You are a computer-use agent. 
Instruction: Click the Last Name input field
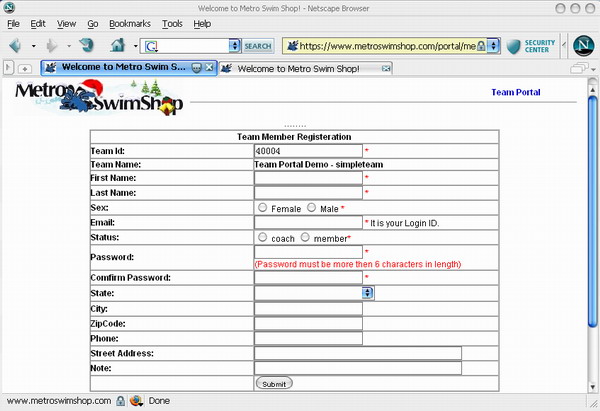click(x=308, y=192)
